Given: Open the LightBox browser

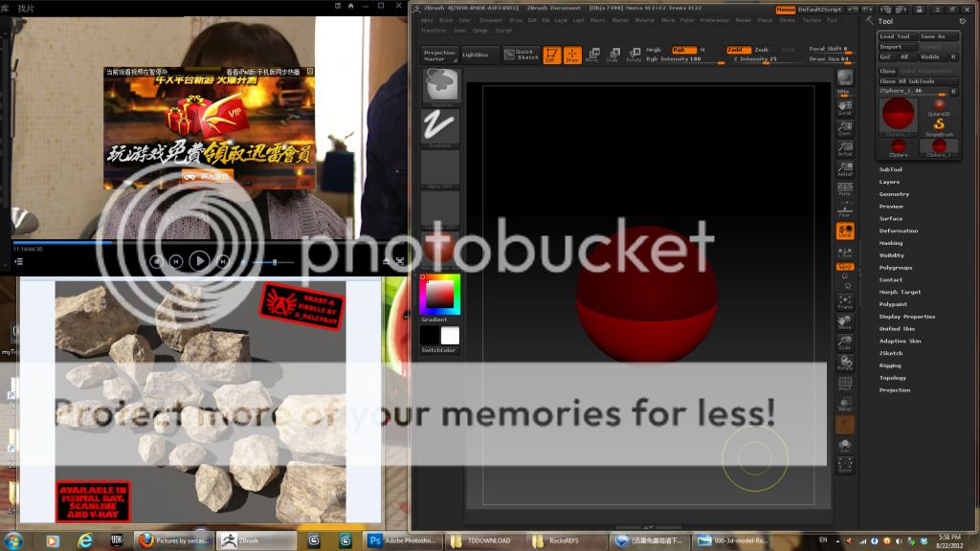Looking at the screenshot, I should [x=480, y=55].
